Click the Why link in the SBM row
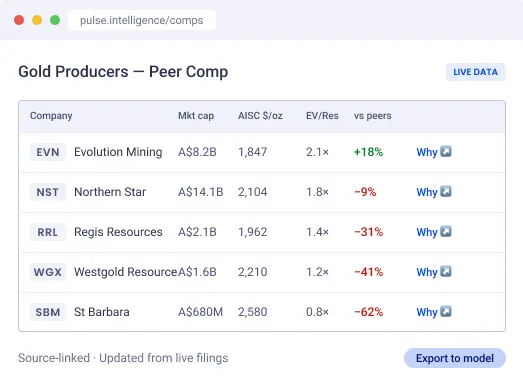 point(427,312)
